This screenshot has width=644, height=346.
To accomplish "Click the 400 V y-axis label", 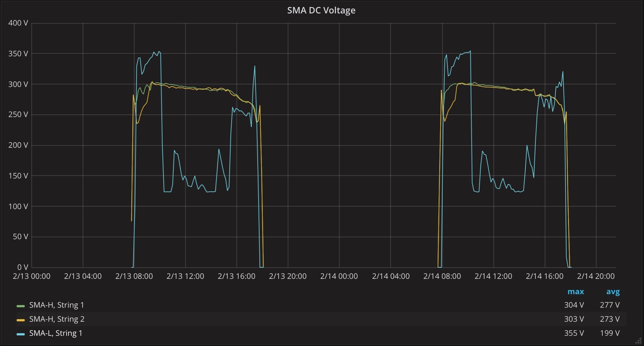I will pos(18,23).
